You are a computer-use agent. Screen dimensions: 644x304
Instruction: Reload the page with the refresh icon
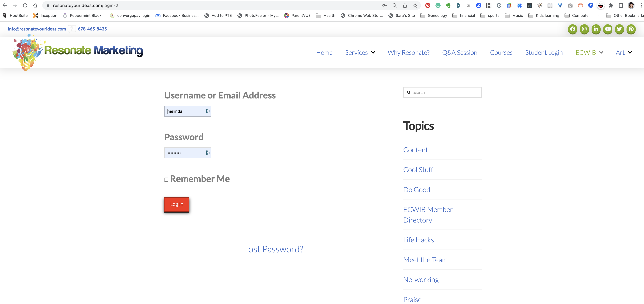[25, 6]
